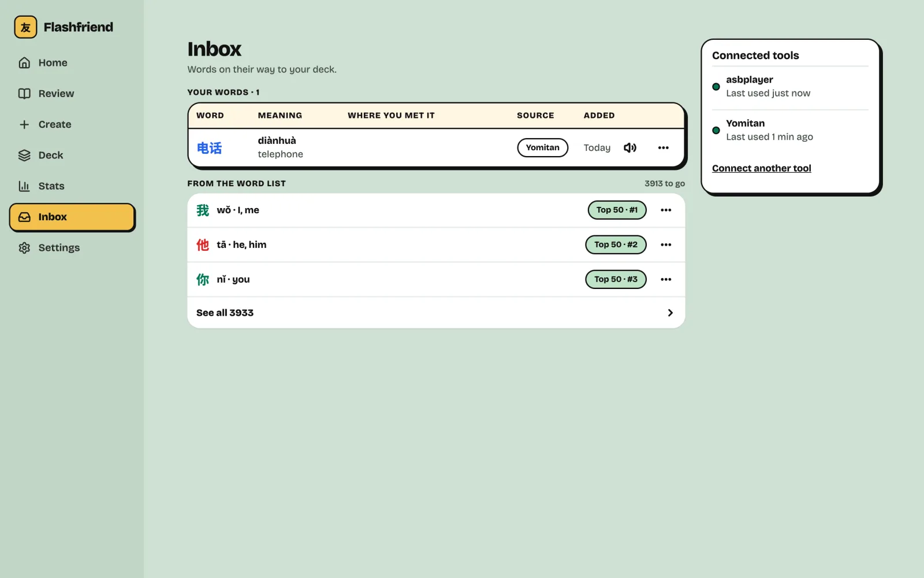Open more options for 电话 row
The height and width of the screenshot is (578, 924).
(663, 147)
